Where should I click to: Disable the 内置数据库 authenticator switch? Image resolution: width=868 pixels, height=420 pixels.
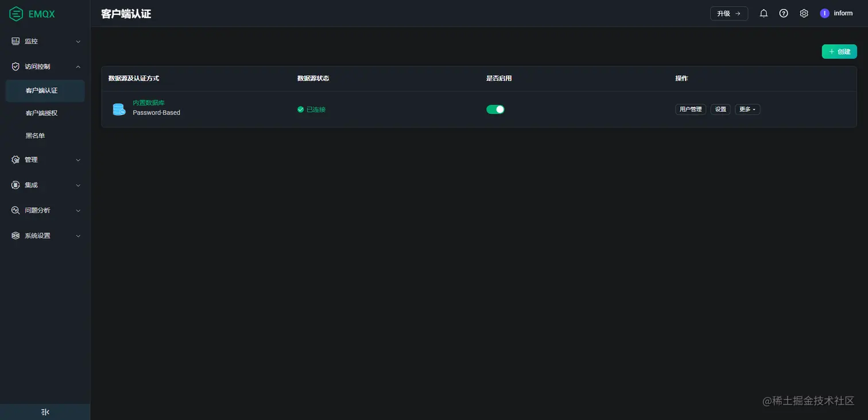point(495,109)
